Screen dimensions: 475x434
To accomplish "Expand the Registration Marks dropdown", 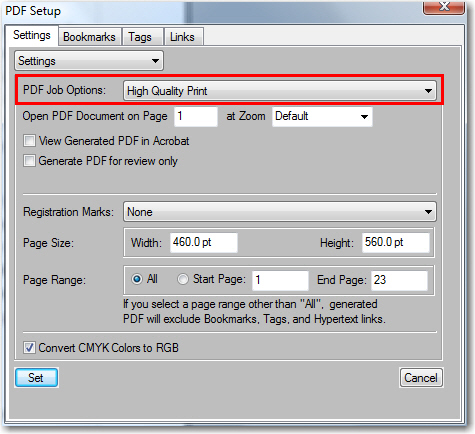I will pos(279,212).
